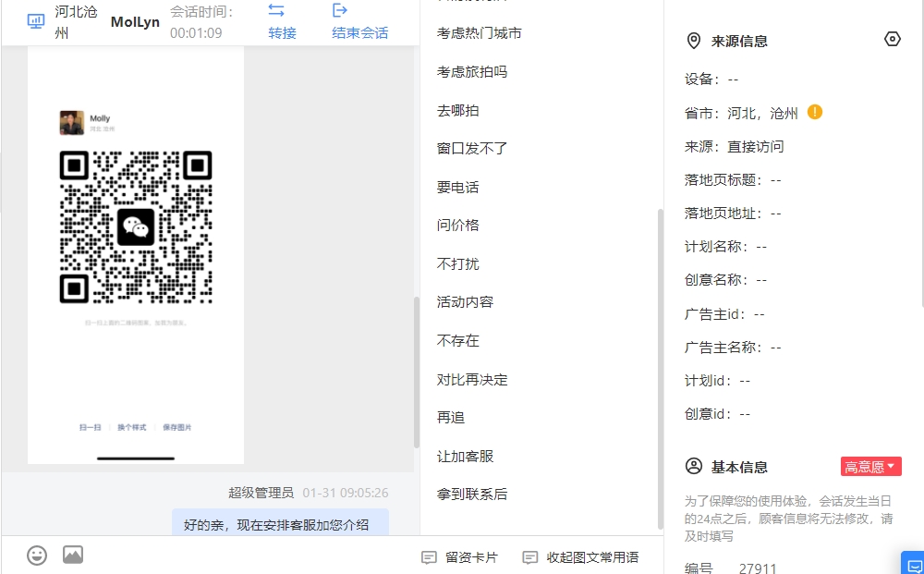
Task: Click the 来源信息 section heading
Action: [x=739, y=42]
